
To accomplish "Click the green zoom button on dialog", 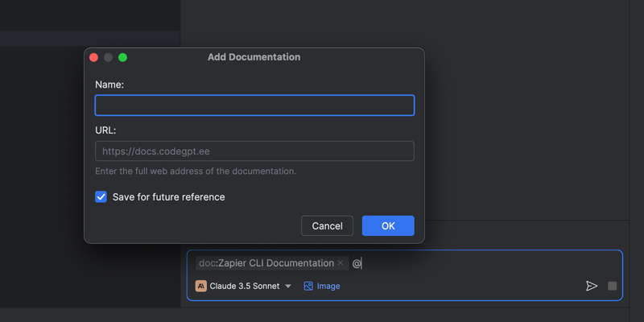I will tap(123, 57).
